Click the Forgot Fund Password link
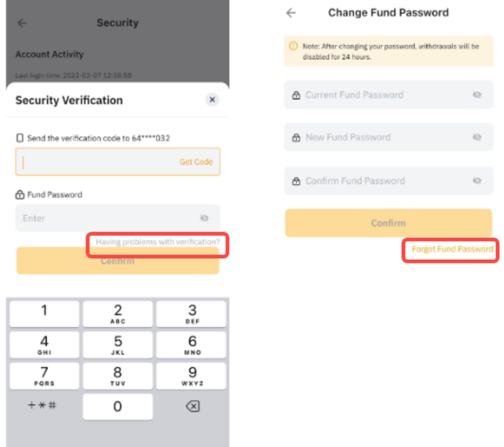Image resolution: width=504 pixels, height=447 pixels. [x=452, y=249]
